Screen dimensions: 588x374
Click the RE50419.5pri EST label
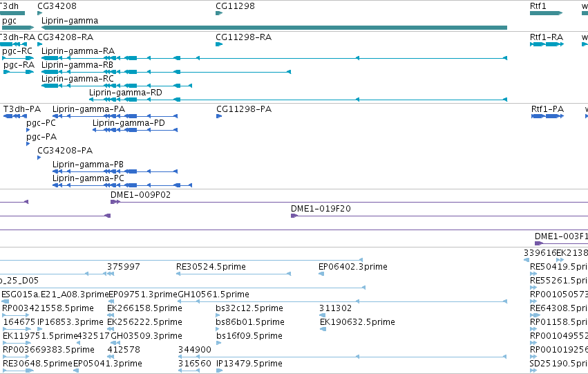(559, 267)
